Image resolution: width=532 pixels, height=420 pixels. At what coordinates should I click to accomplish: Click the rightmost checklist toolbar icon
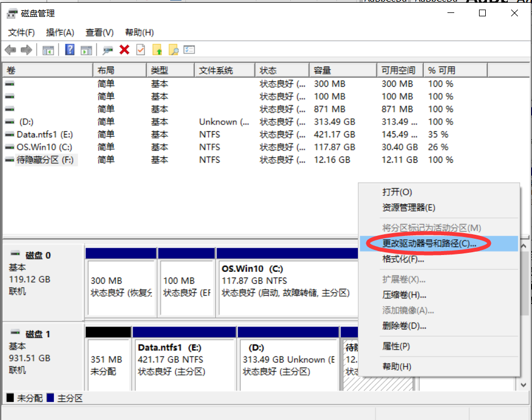point(188,50)
